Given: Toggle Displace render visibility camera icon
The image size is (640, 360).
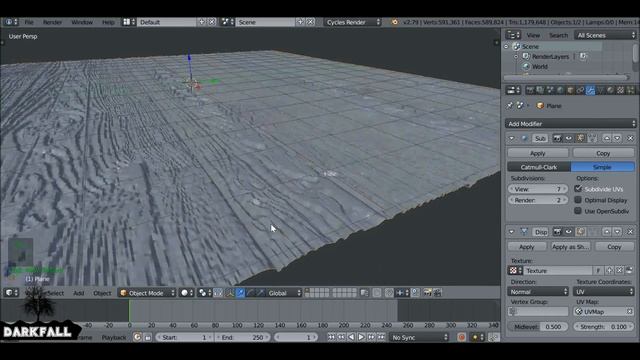Looking at the screenshot, I should [x=557, y=232].
